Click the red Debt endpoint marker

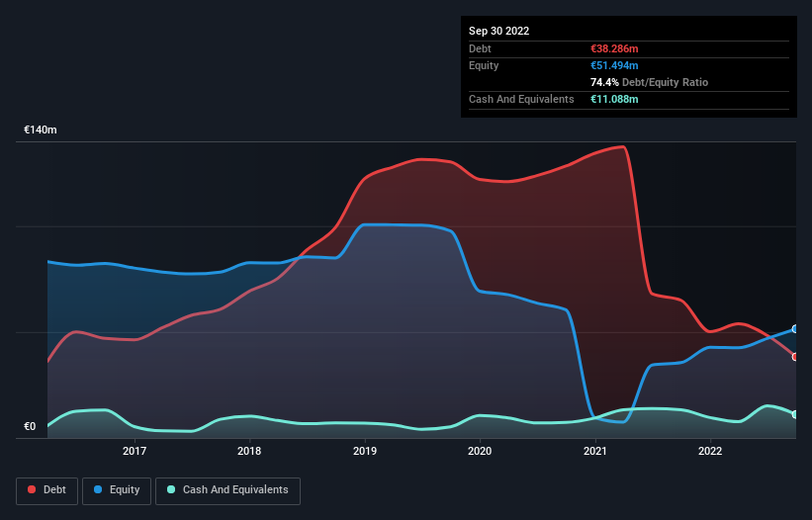pos(795,357)
